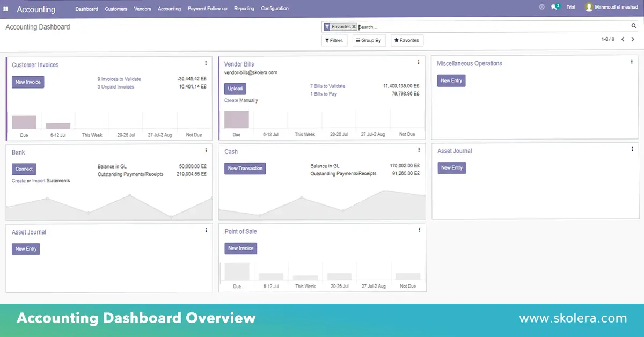Screen dimensions: 644x337
Task: Open the Vendors menu
Action: click(143, 9)
